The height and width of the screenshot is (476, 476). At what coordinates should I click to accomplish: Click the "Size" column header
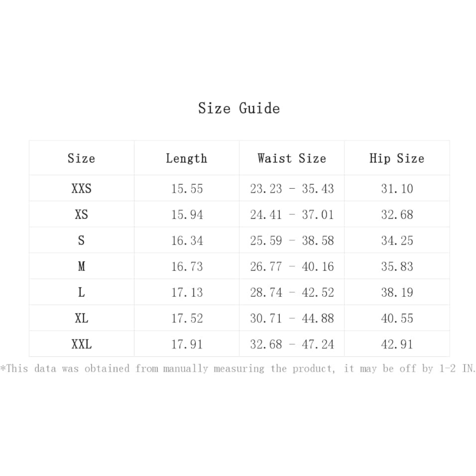[81, 158]
